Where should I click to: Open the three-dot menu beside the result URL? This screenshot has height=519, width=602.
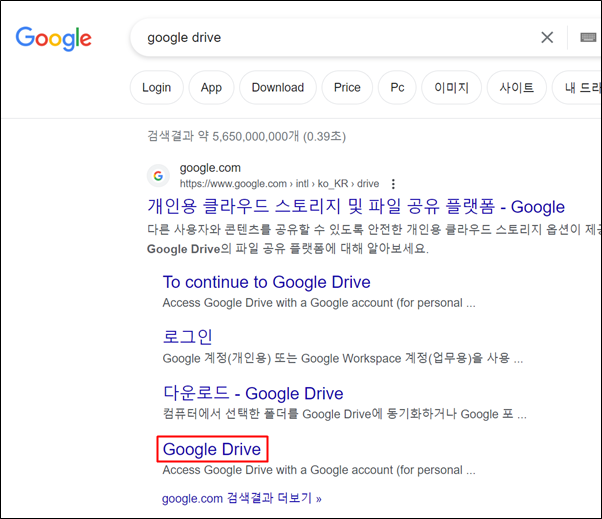click(393, 184)
